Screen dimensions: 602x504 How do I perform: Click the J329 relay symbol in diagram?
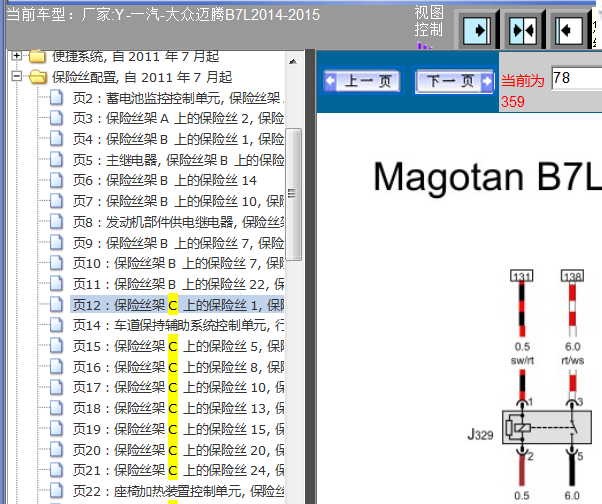pyautogui.click(x=547, y=427)
